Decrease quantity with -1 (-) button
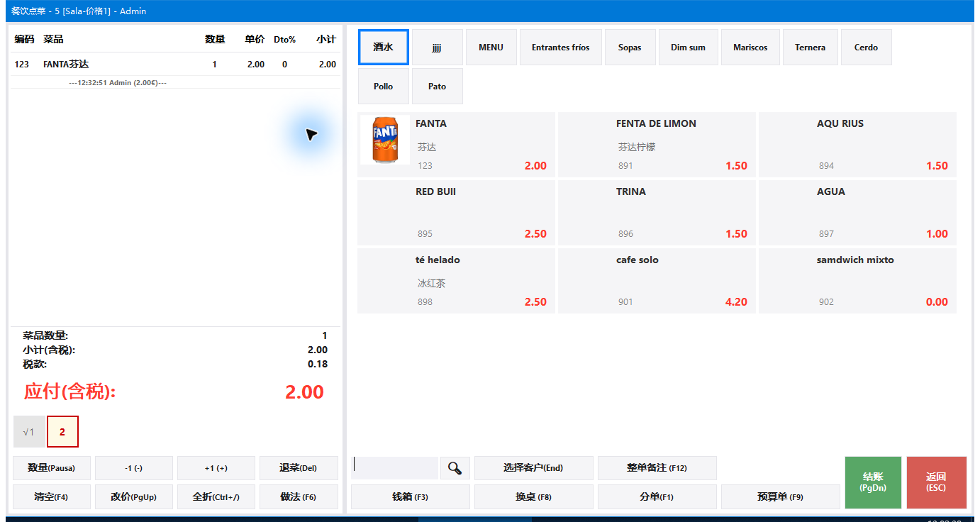 (x=134, y=468)
